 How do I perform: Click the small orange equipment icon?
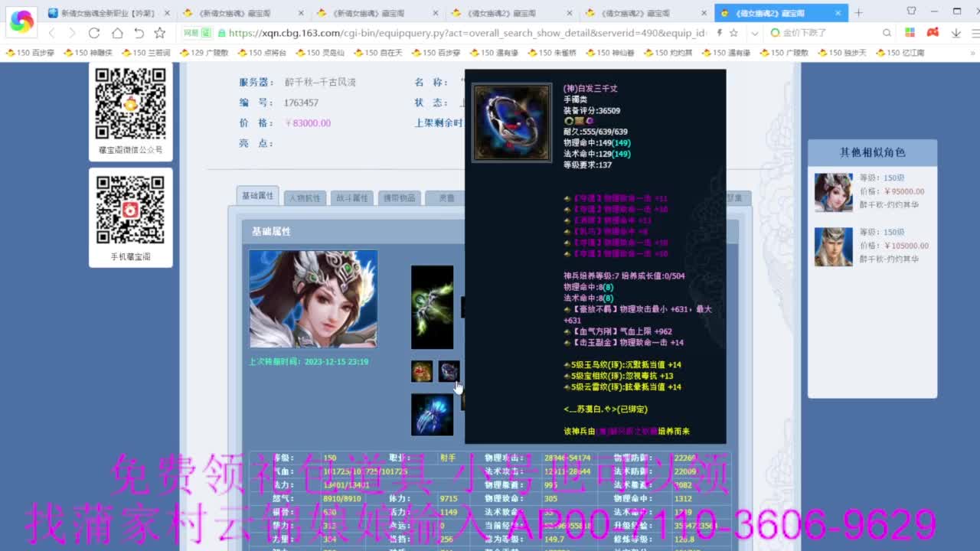[x=421, y=371]
